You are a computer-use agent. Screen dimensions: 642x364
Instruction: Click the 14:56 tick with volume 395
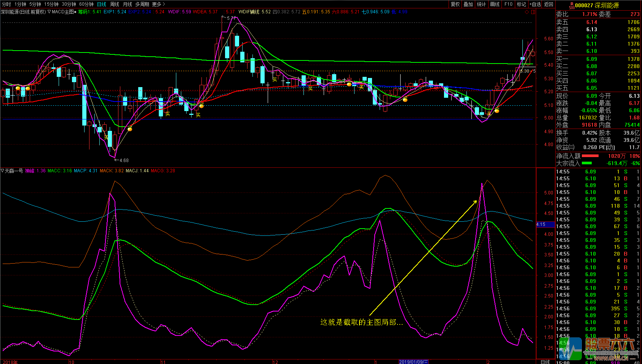[598, 309]
